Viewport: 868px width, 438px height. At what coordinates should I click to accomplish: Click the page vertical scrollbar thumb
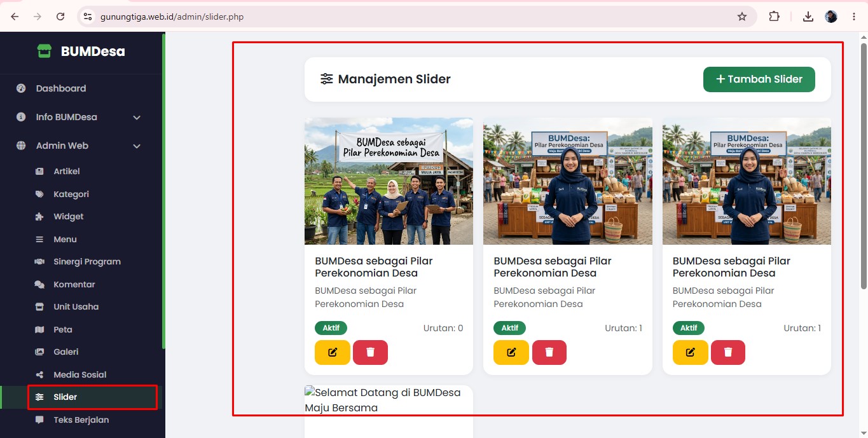click(864, 165)
